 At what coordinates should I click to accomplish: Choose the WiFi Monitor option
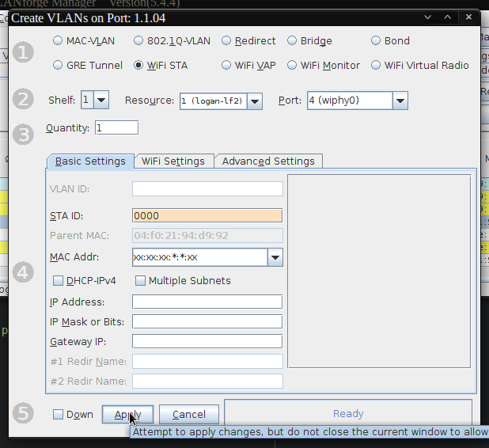(293, 66)
